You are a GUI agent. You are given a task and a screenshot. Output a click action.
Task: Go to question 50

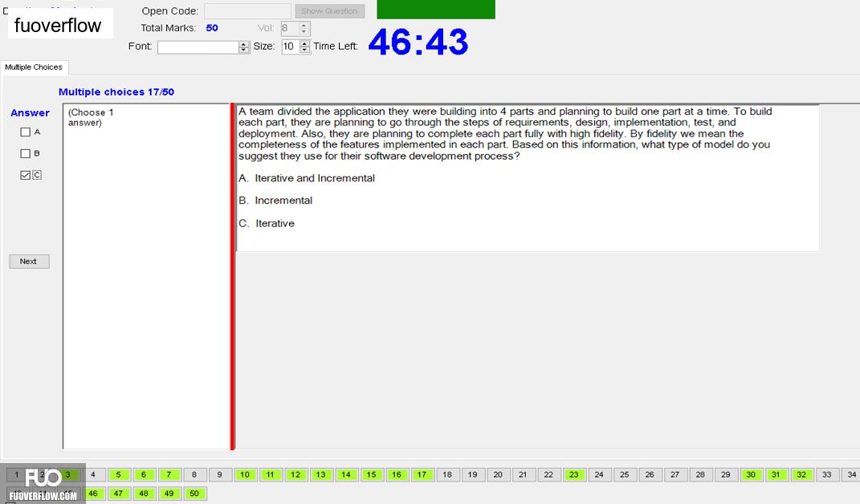click(194, 494)
